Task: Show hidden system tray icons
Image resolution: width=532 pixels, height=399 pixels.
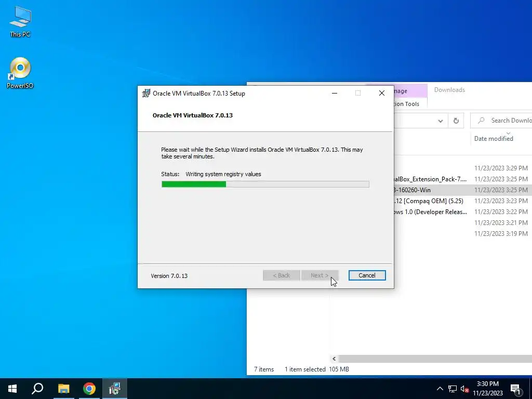Action: tap(440, 389)
